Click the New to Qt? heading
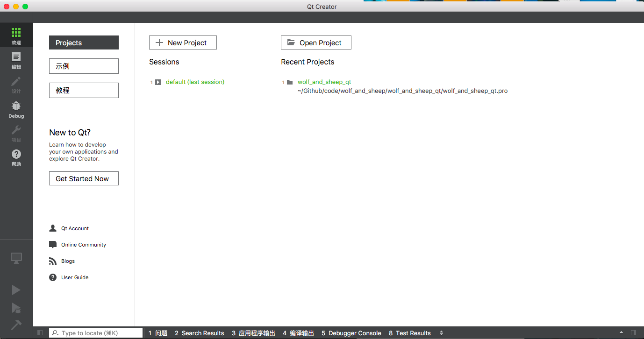This screenshot has height=339, width=644. [70, 132]
